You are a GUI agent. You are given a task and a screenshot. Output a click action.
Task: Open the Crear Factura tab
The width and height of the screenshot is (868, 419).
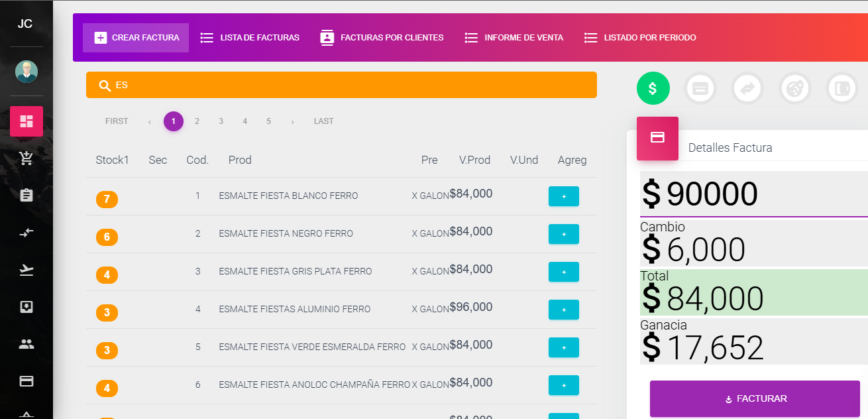click(x=136, y=38)
